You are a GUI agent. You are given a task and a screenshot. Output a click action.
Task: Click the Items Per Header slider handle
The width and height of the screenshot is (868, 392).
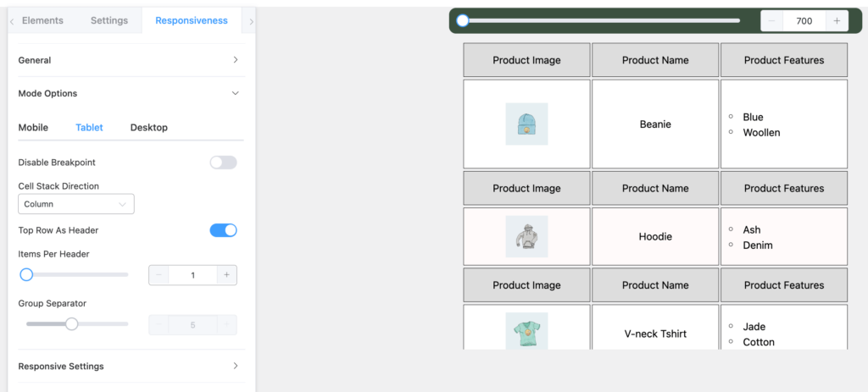click(x=26, y=275)
